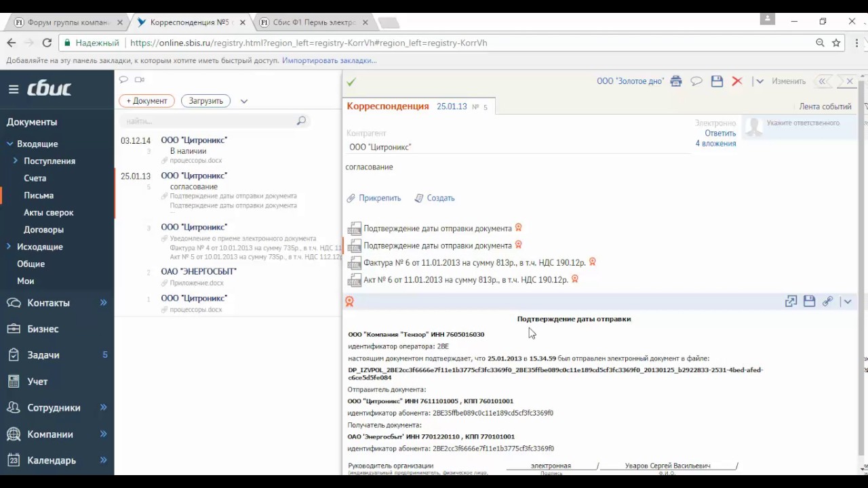Bookmark this page with the star icon
The height and width of the screenshot is (488, 868).
(836, 43)
